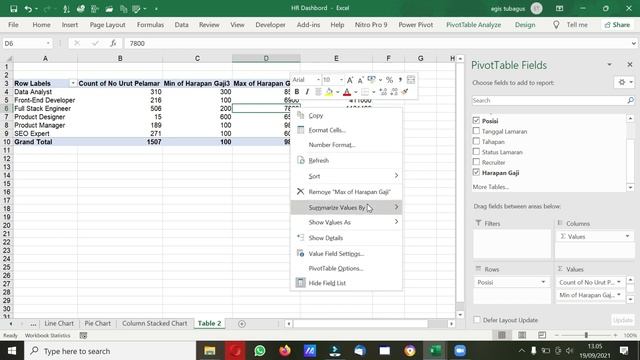
Task: Uncheck the Posisi field checkbox
Action: point(476,120)
